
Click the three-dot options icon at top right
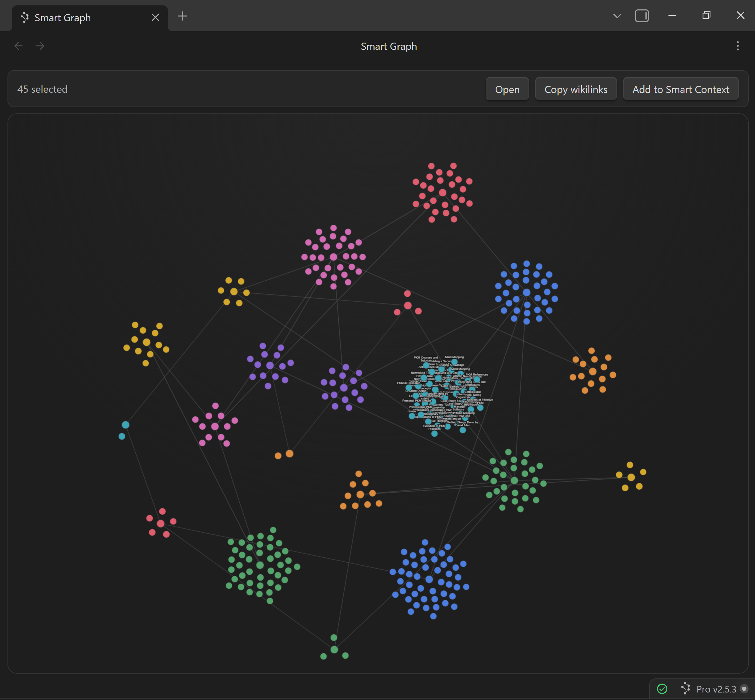pos(738,46)
